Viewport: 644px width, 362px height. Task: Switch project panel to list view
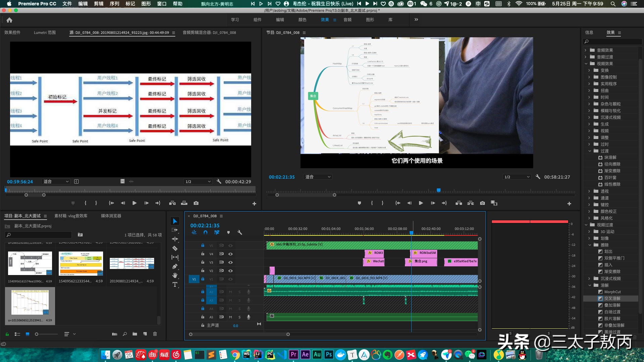coord(17,334)
